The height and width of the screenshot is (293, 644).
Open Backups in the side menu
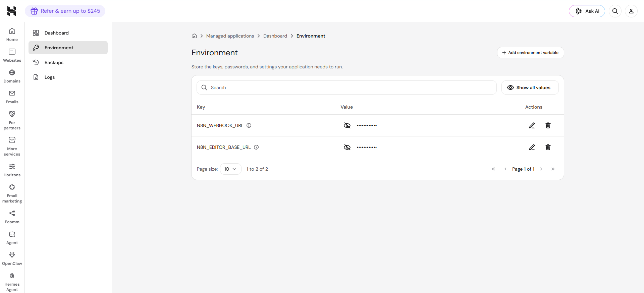tap(68, 62)
